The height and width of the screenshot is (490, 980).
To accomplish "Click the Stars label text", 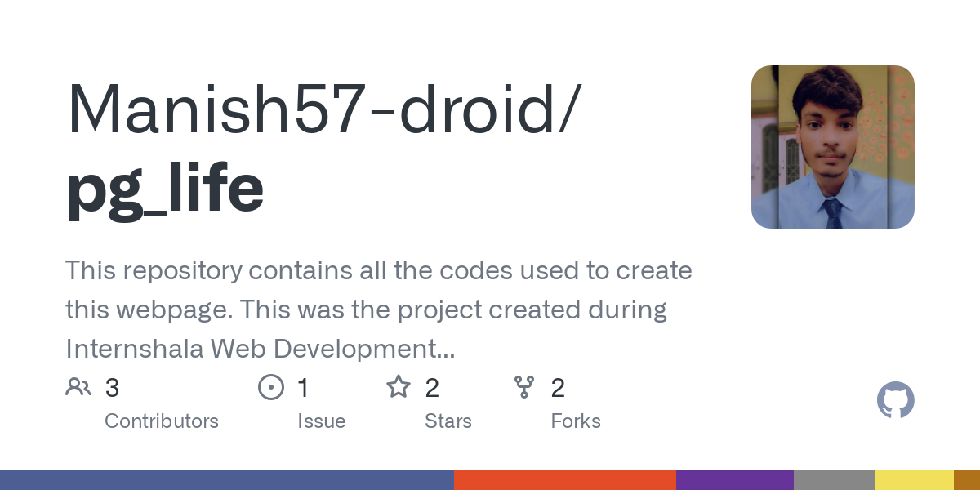I will [x=448, y=421].
